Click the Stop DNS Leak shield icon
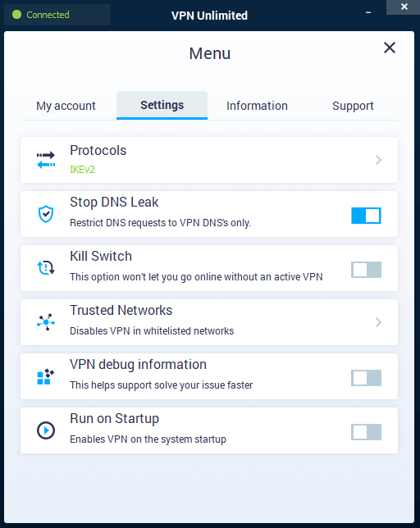Viewport: 420px width, 528px height. (46, 214)
